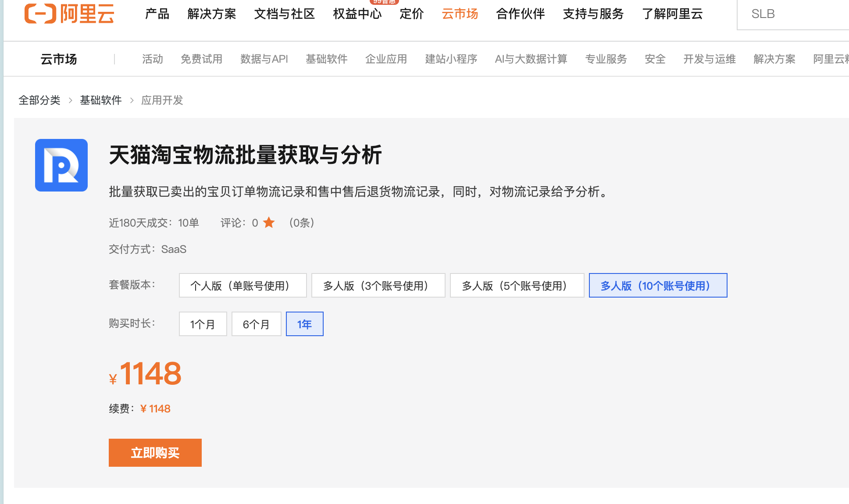Switch to the 开发与运维 tab
The width and height of the screenshot is (849, 504).
710,59
